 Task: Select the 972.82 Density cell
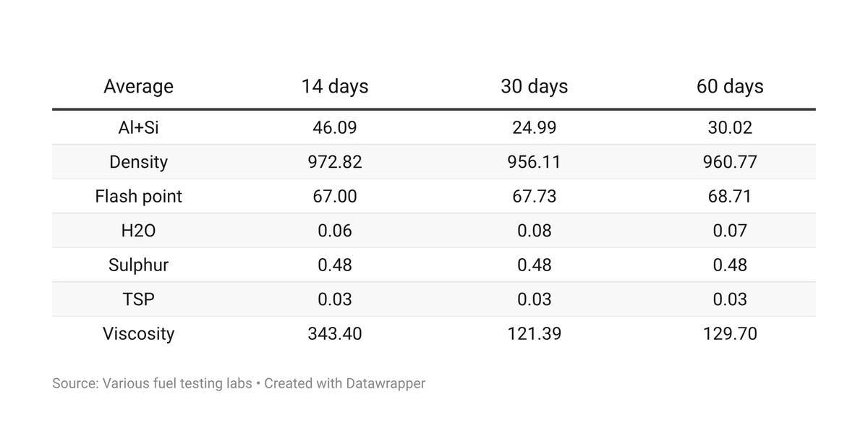[x=335, y=162]
